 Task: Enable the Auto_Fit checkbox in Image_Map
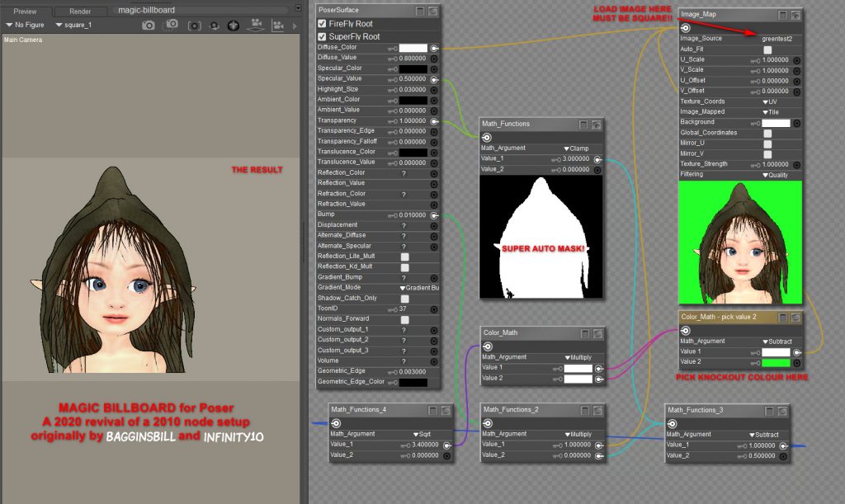767,49
